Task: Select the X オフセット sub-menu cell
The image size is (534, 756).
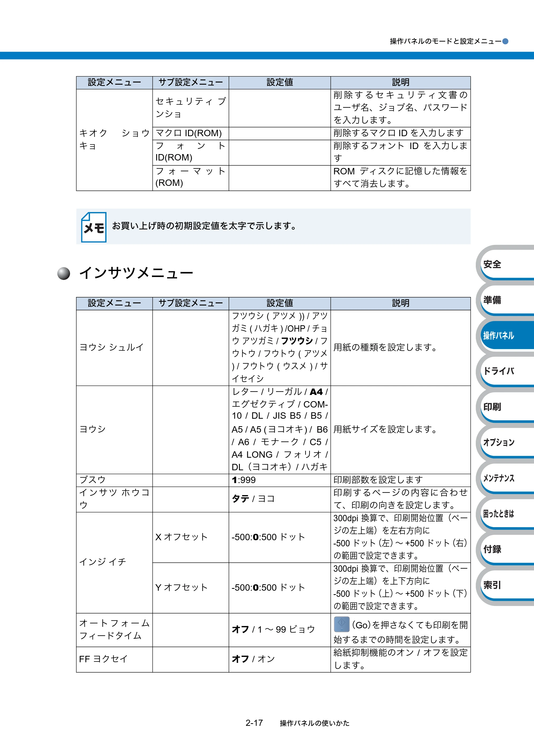Action: coord(191,537)
